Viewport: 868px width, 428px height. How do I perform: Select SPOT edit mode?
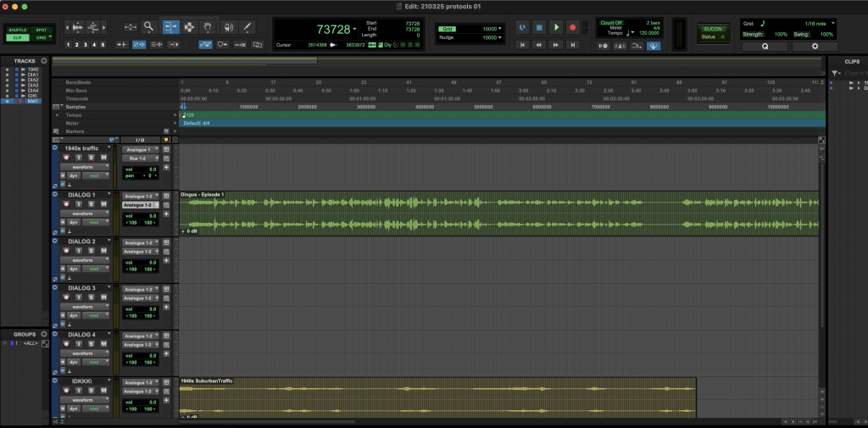41,30
